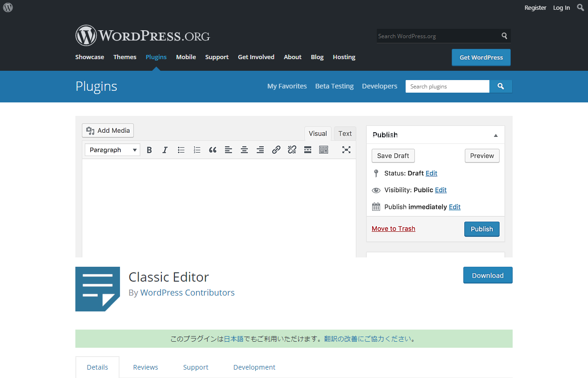Screen dimensions: 588x378
Task: Click the Add Media button
Action: pyautogui.click(x=108, y=130)
